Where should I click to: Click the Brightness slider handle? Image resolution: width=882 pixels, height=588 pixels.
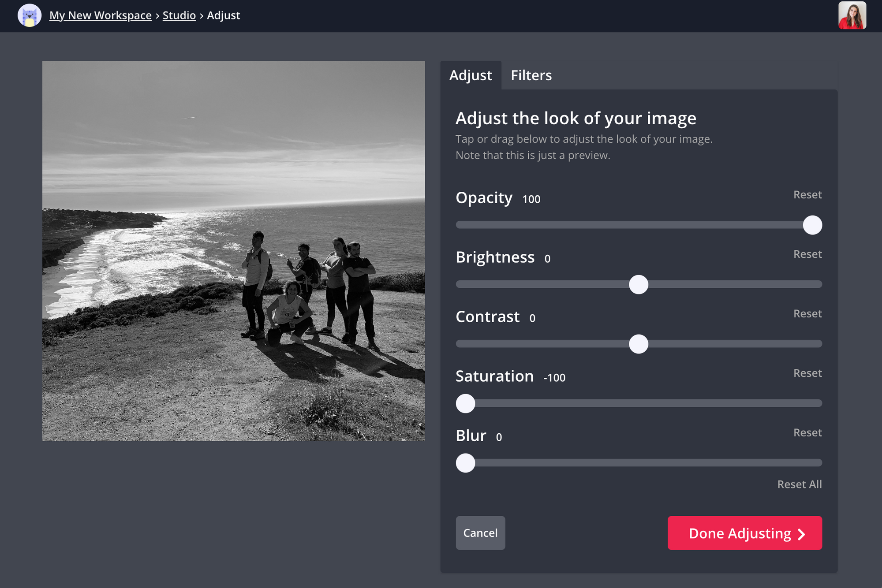[639, 285]
